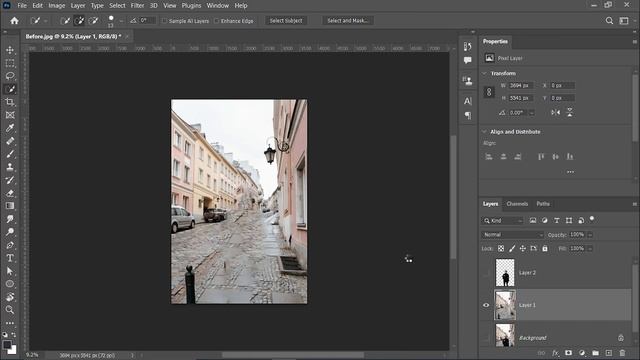Select the Zoom tool in toolbar
The image size is (640, 360).
coord(10,310)
